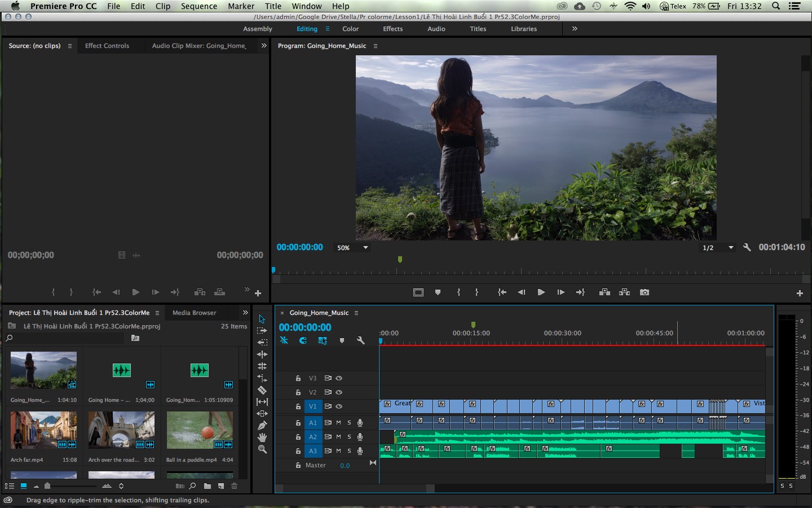Open Program monitor panel menu
This screenshot has height=508, width=812.
pyautogui.click(x=375, y=46)
